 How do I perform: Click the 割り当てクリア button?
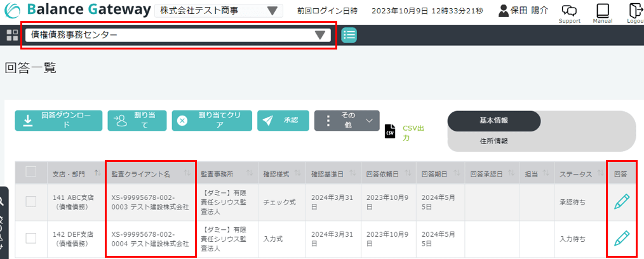pyautogui.click(x=211, y=121)
